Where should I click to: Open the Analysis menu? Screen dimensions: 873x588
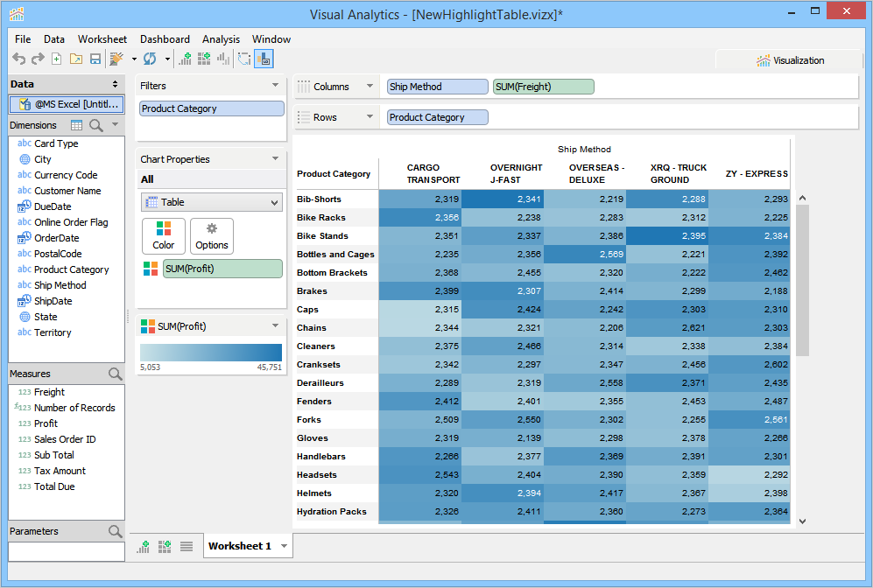221,39
